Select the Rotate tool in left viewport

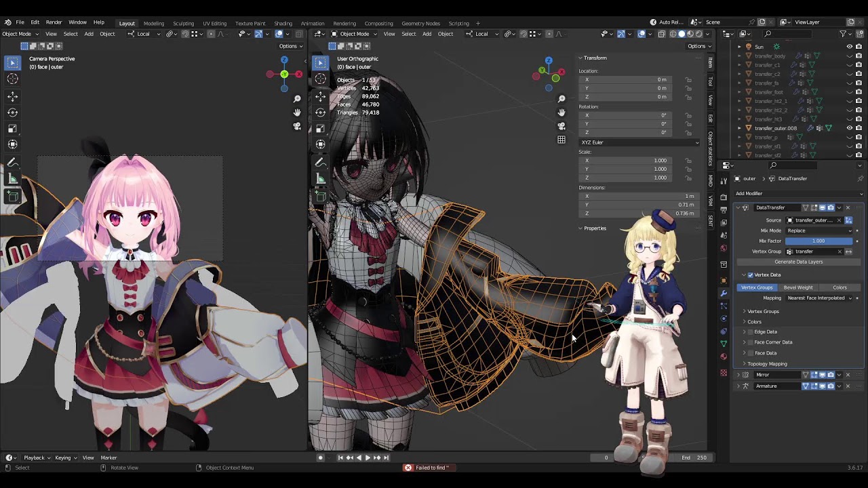(12, 113)
